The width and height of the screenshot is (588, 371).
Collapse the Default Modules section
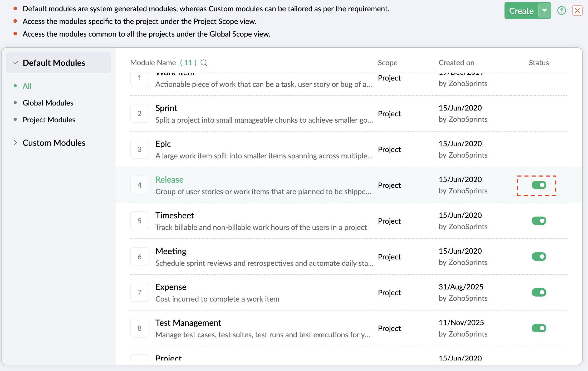click(x=15, y=63)
